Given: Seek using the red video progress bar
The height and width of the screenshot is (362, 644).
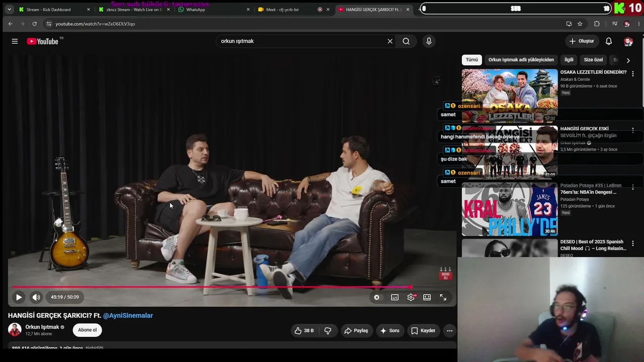Looking at the screenshot, I should 211,287.
